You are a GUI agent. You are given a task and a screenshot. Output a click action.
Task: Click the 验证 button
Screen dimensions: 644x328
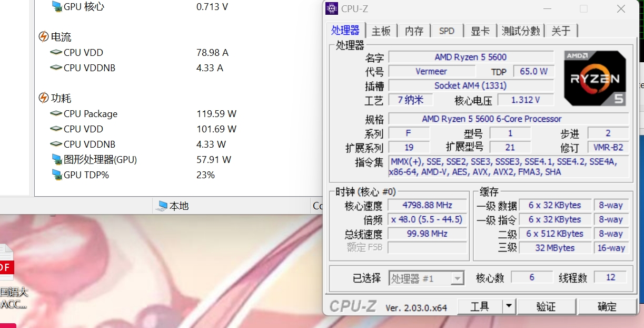(547, 306)
